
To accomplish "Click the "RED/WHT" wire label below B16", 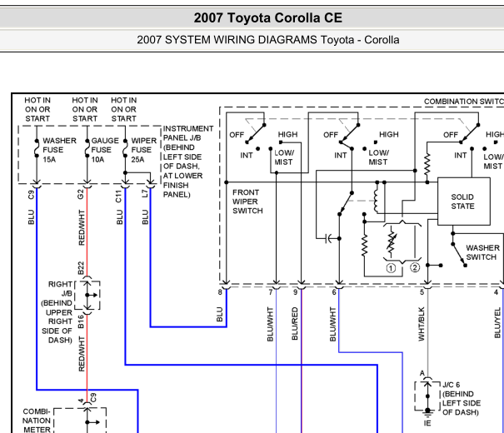I will [x=82, y=354].
